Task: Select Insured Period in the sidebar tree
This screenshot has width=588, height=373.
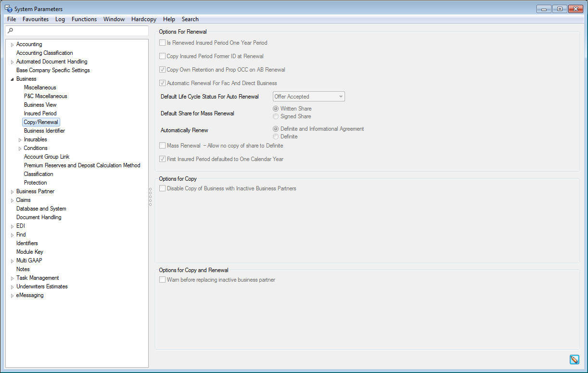Action: [40, 113]
